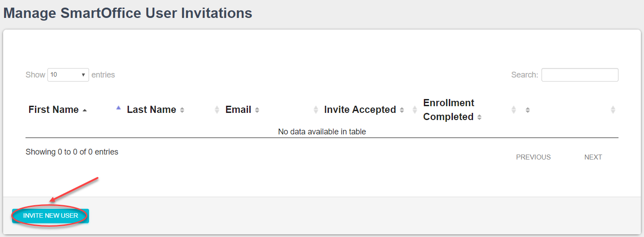
Task: Click the 'Showing 0 to 0 of 0 entries' text
Action: point(72,152)
